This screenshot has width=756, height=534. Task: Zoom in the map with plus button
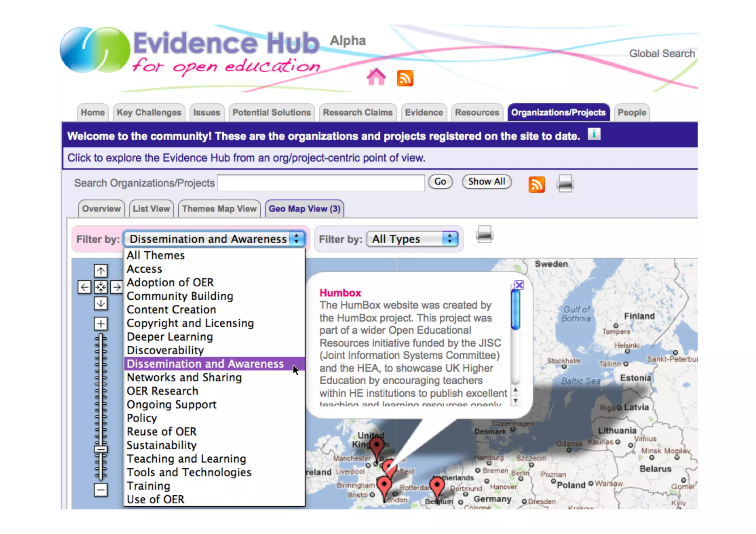pos(100,324)
